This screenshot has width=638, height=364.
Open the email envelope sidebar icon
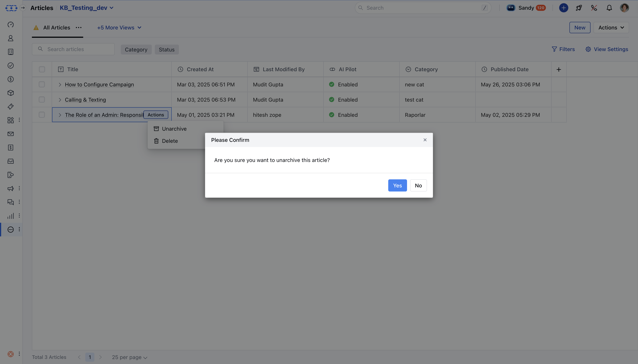click(x=10, y=134)
